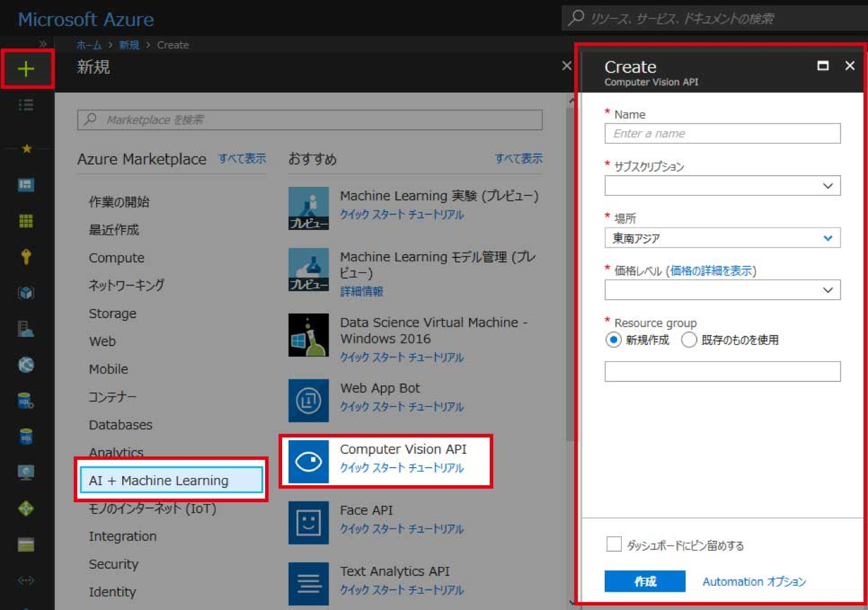
Task: Open 詳細情報 link under モデル管理
Action: 361,291
